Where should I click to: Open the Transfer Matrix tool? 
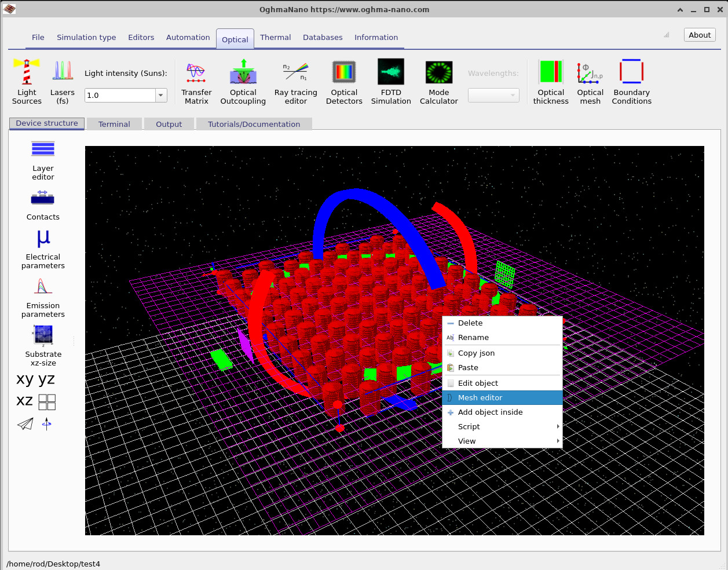[196, 82]
